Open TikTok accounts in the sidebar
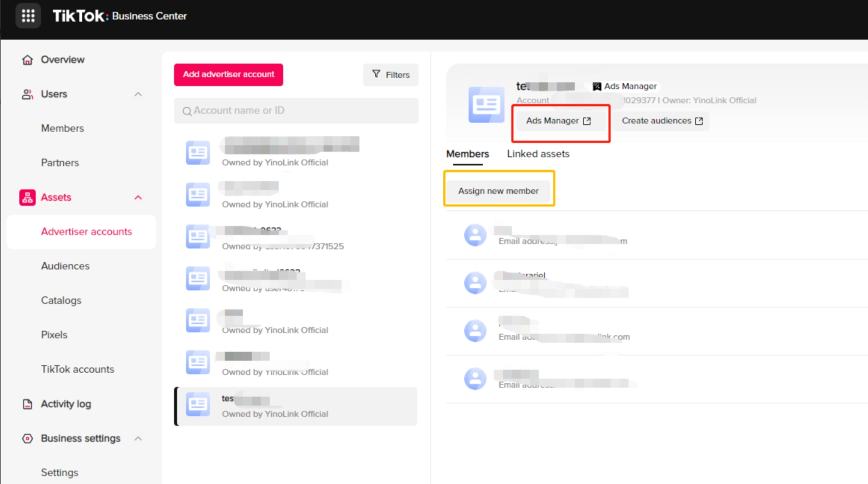868x484 pixels. click(77, 370)
